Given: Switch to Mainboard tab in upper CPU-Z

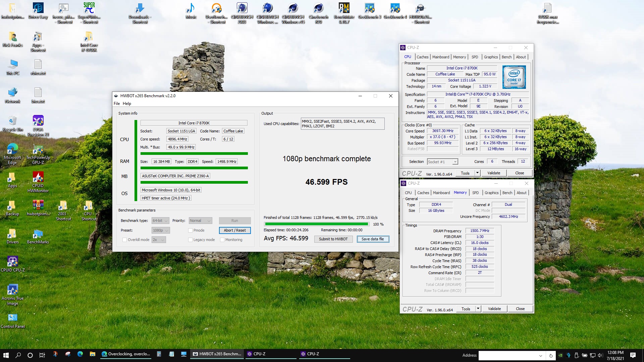Looking at the screenshot, I should click(440, 57).
